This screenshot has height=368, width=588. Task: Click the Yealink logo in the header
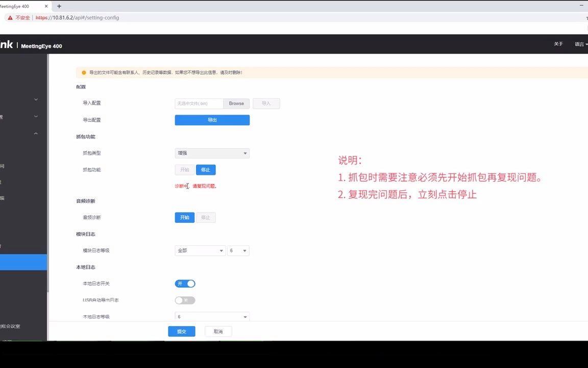point(7,44)
